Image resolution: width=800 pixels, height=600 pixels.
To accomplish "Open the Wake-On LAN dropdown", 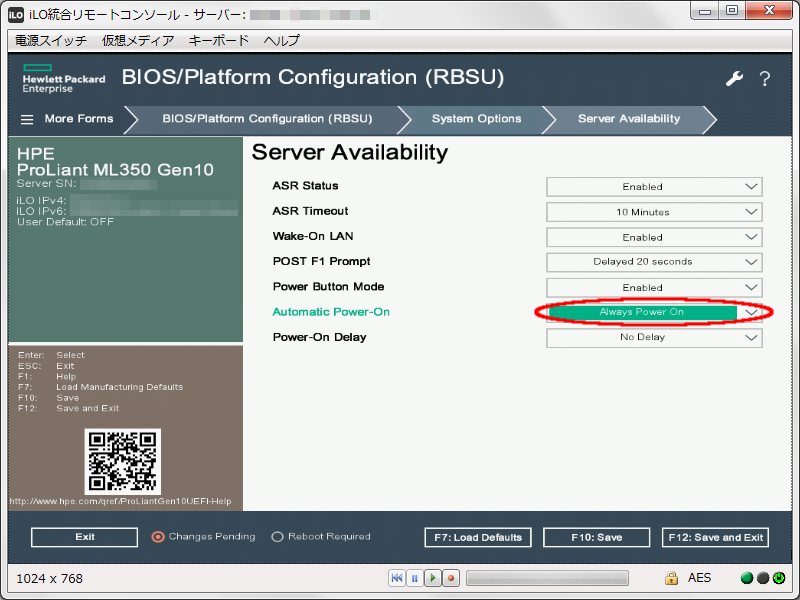I will 654,237.
